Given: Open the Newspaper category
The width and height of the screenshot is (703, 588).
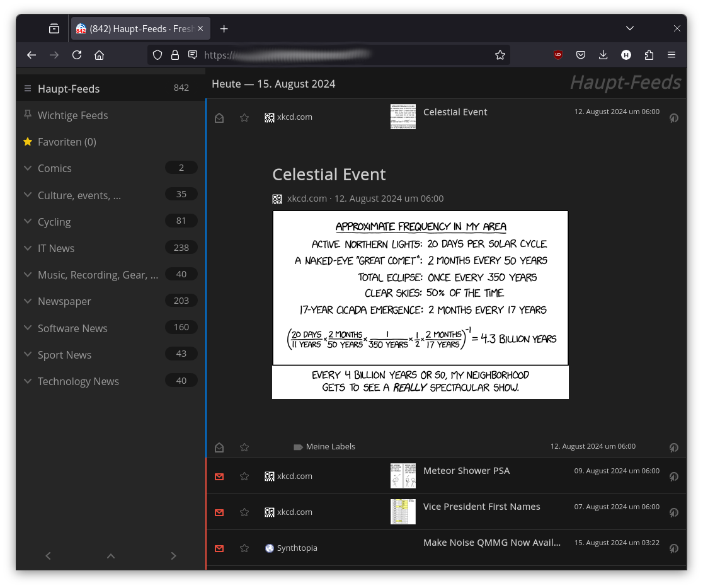Looking at the screenshot, I should pyautogui.click(x=64, y=301).
